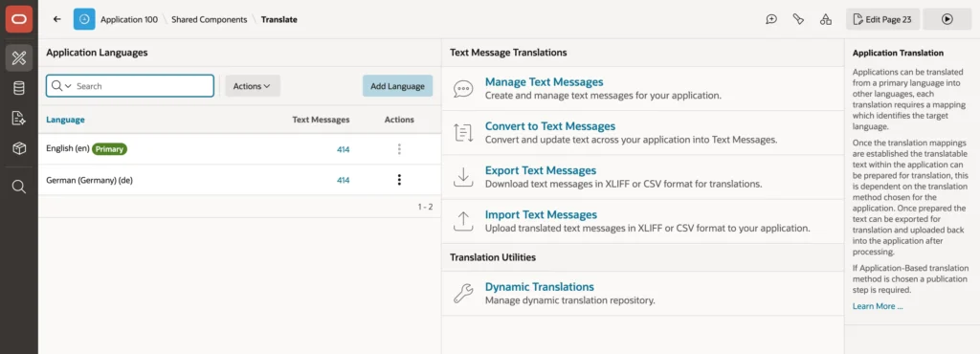This screenshot has height=354, width=980.
Task: Click Translate in the breadcrumb
Action: (278, 19)
